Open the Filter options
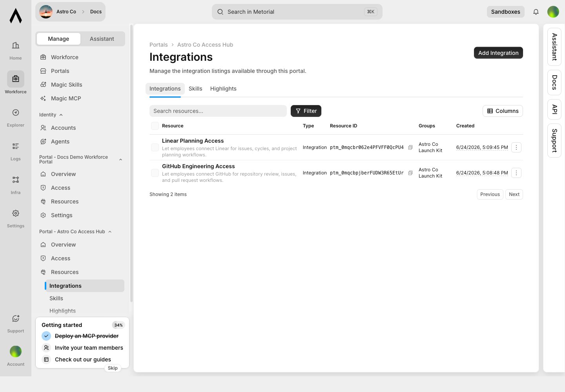 coord(306,111)
